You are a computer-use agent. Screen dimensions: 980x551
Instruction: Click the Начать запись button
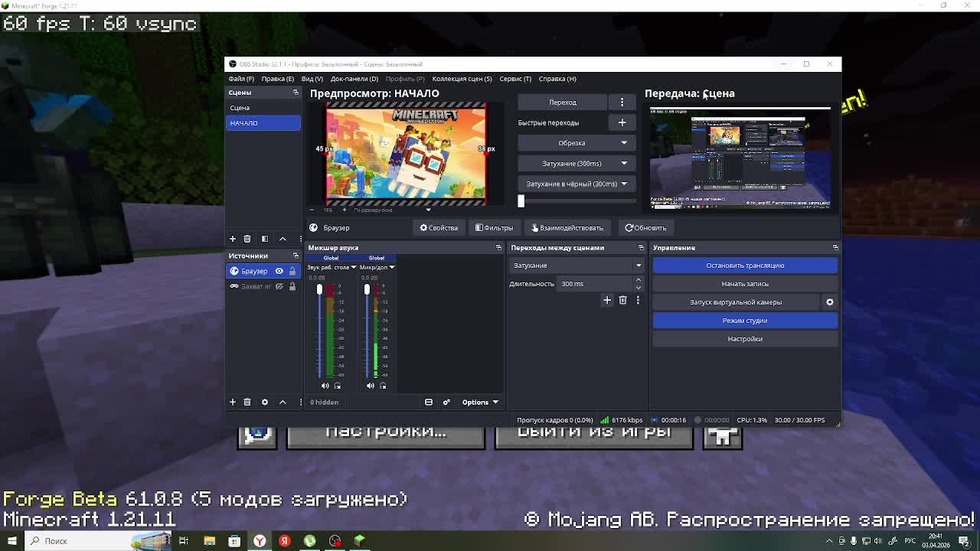point(745,284)
